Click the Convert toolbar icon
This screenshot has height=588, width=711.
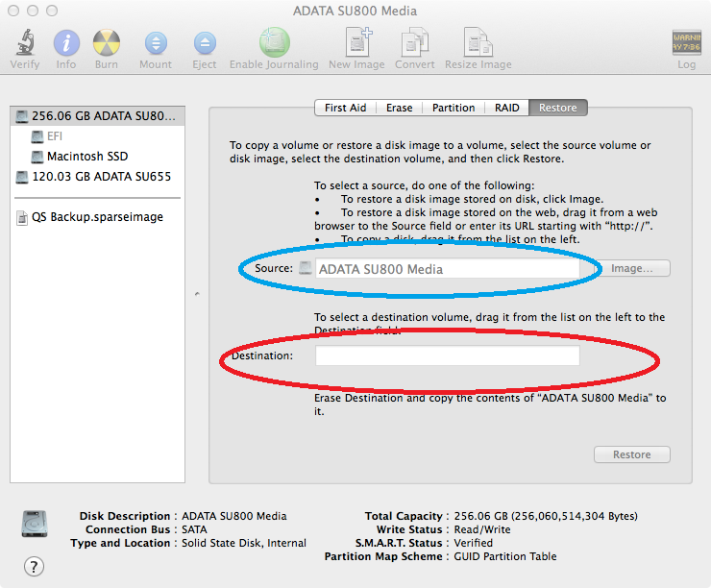(415, 42)
